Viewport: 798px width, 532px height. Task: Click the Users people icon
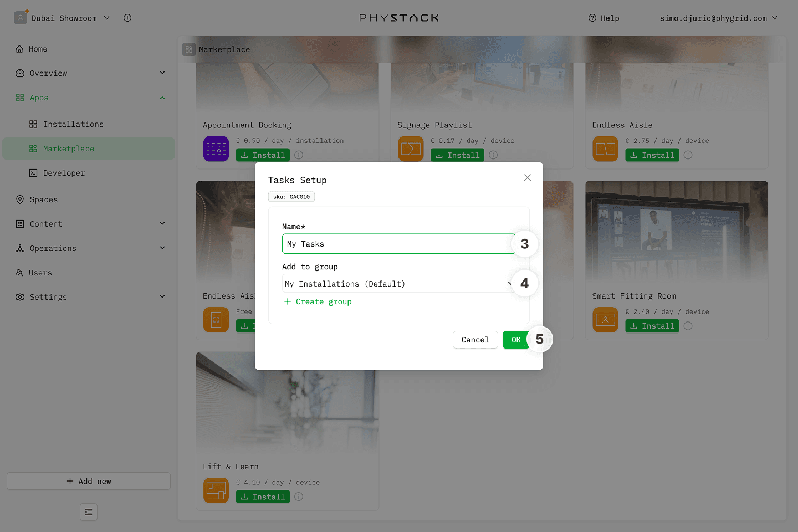point(19,273)
